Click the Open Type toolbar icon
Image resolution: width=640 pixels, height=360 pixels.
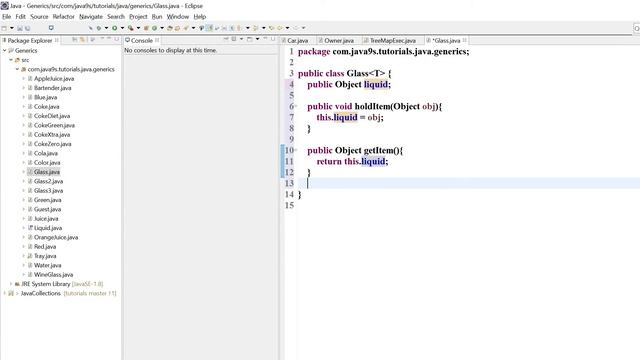pyautogui.click(x=170, y=28)
